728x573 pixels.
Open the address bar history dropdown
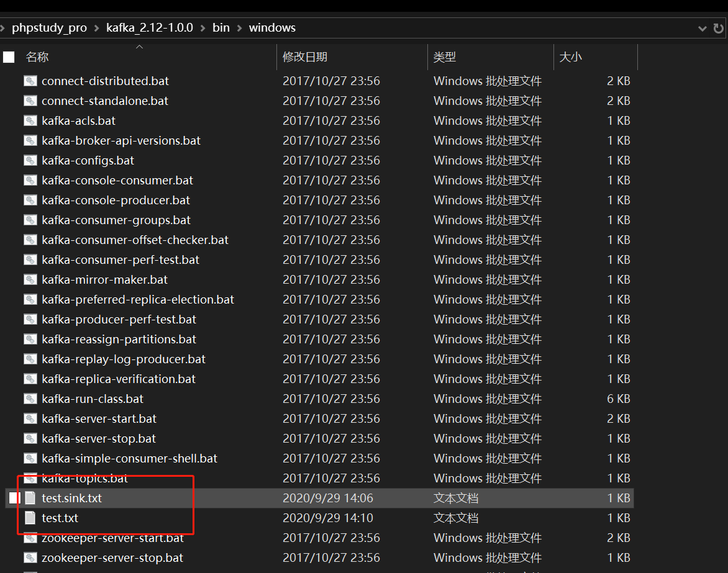[x=703, y=29]
